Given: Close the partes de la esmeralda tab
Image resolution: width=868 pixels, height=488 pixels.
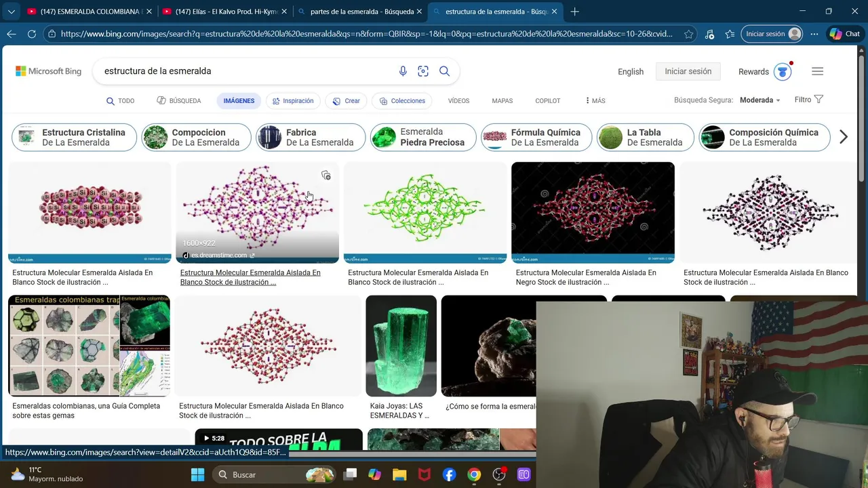Looking at the screenshot, I should [x=420, y=12].
